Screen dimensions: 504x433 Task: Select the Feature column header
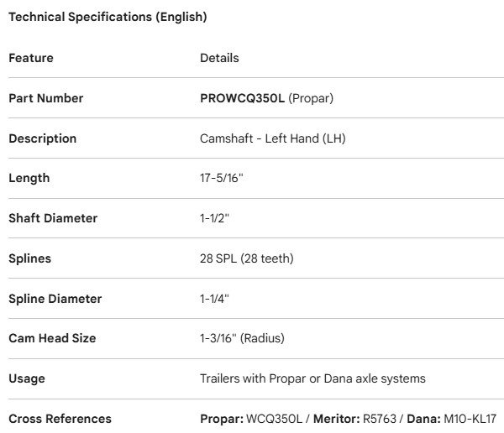point(31,58)
